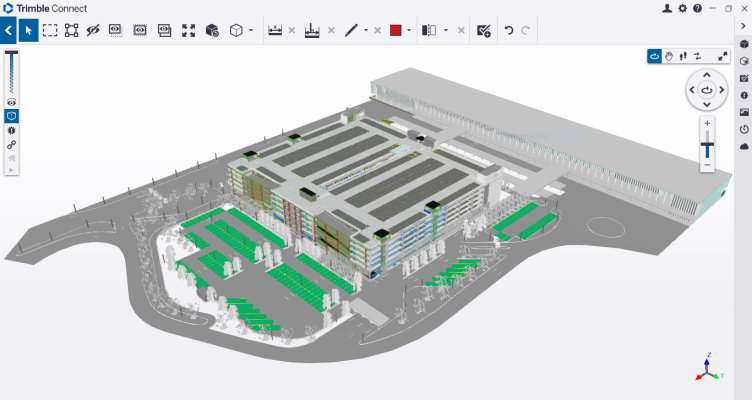Toggle fullscreen with the expand arrows
The width and height of the screenshot is (752, 400).
pos(723,56)
